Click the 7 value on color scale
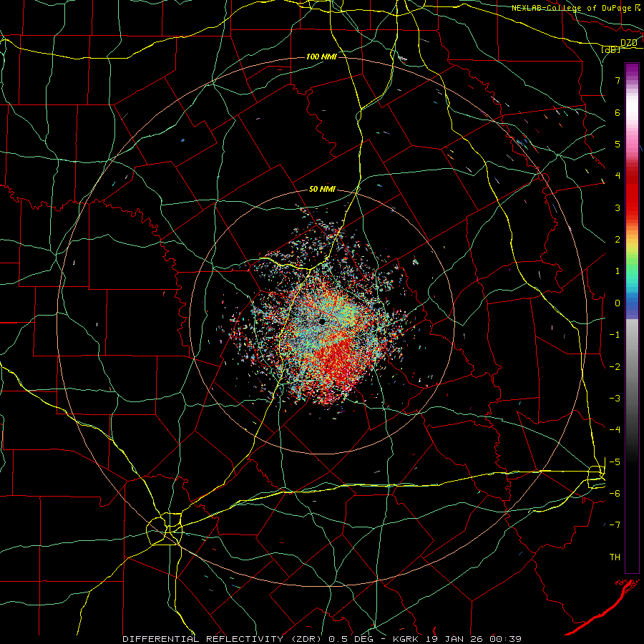The height and width of the screenshot is (644, 644). pyautogui.click(x=618, y=80)
